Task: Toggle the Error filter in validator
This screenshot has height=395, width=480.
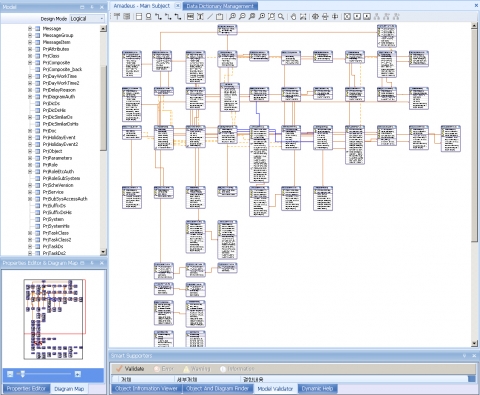Action: coord(164,369)
